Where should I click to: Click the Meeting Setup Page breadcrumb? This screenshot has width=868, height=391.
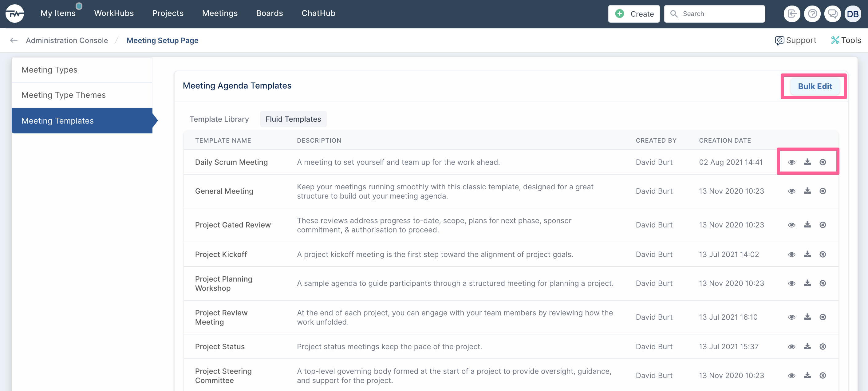point(162,41)
